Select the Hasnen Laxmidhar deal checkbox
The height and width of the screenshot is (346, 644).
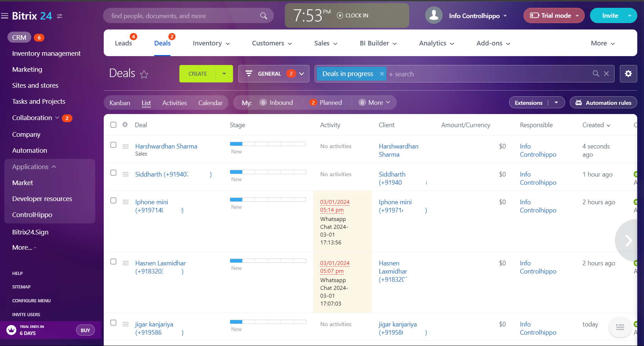point(113,261)
